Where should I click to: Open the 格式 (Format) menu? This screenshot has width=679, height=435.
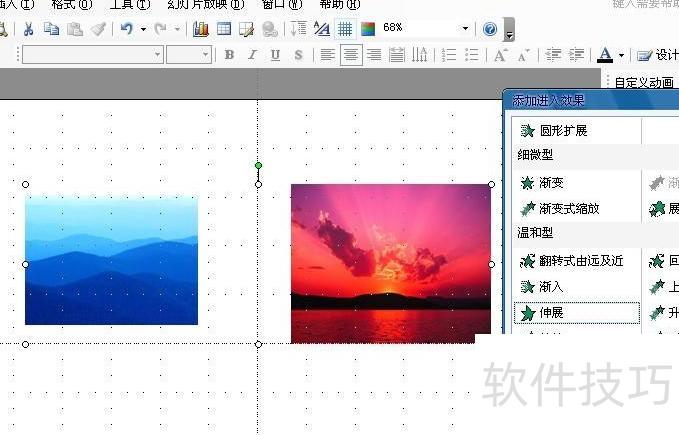71,4
